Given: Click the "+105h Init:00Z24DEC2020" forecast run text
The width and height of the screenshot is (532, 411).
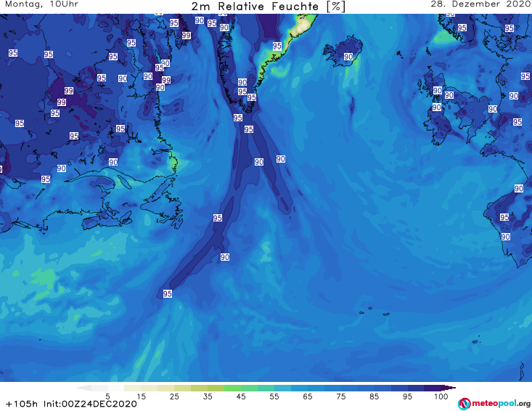Looking at the screenshot, I should [x=71, y=404].
